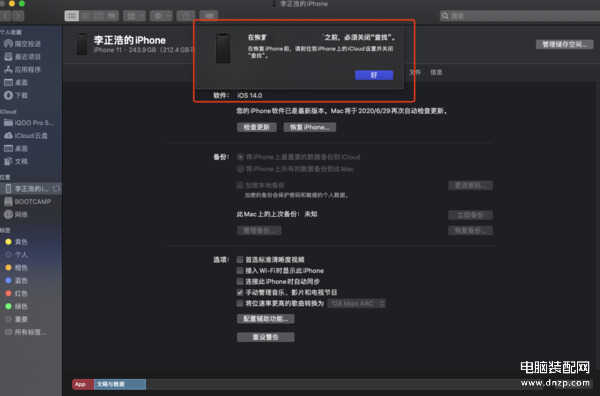Toggle 首选标准清晰度视频 checkbox
This screenshot has width=600, height=396.
[240, 260]
